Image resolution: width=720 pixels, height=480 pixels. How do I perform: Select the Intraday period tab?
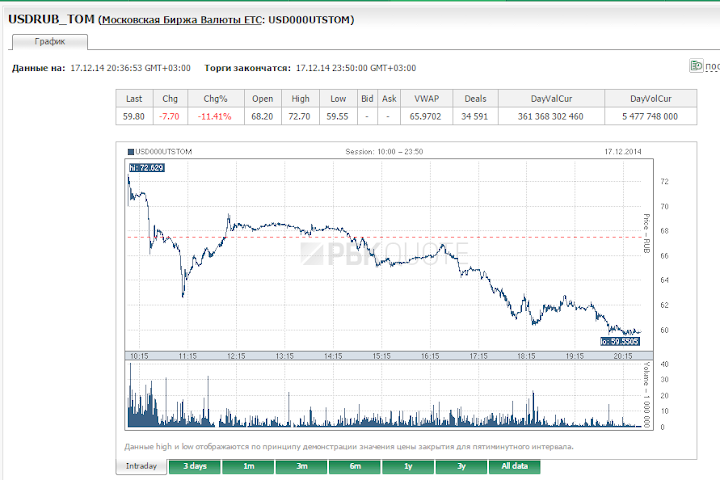(x=141, y=466)
